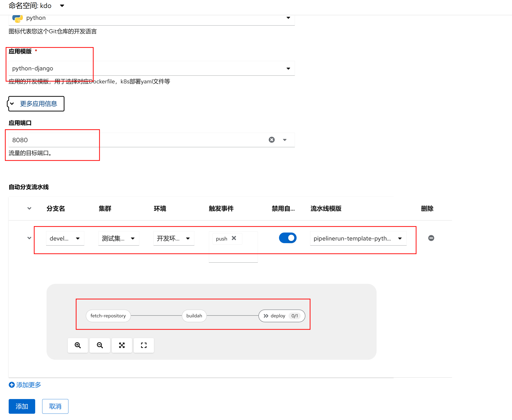Delete the develop branch pipeline row

431,238
